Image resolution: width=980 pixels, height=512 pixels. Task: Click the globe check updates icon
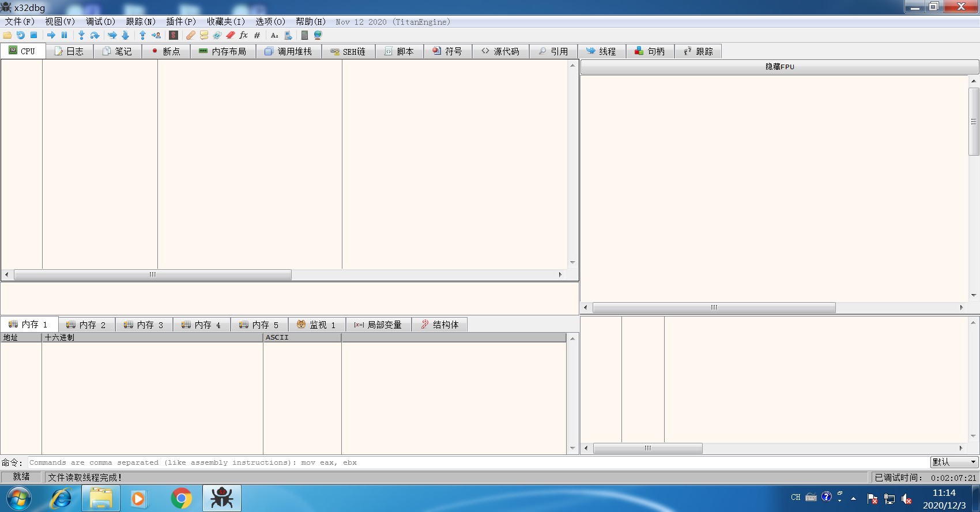pos(318,35)
